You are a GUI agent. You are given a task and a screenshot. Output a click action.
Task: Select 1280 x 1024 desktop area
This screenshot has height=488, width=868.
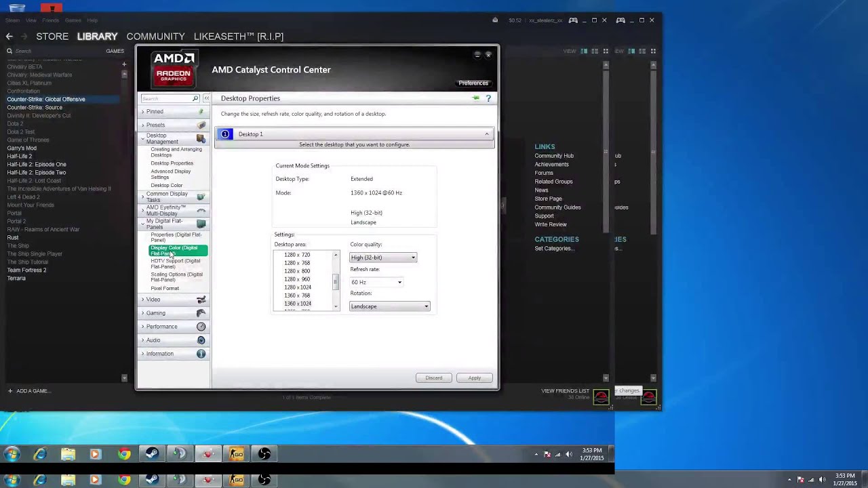pos(298,287)
